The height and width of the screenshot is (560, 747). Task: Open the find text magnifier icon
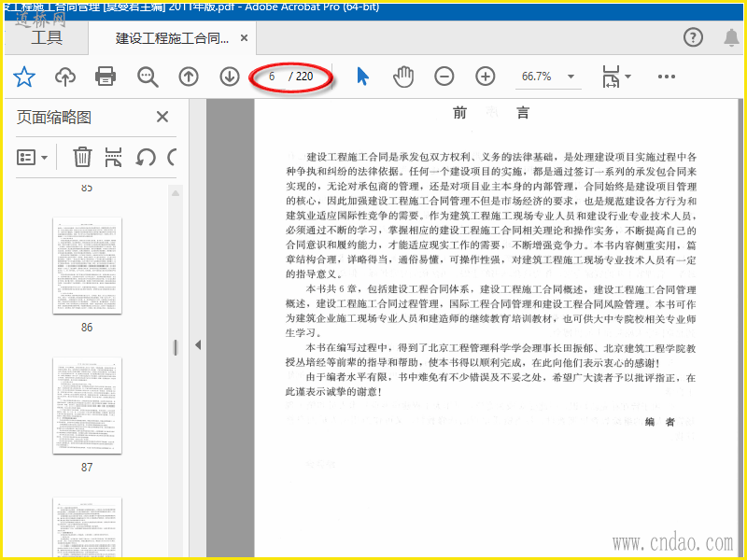pyautogui.click(x=148, y=77)
